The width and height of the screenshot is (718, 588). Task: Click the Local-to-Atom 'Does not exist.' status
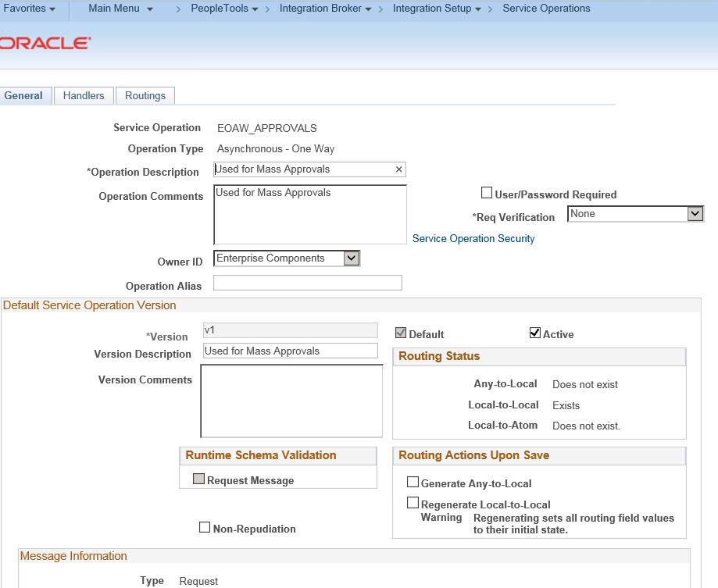pos(586,426)
